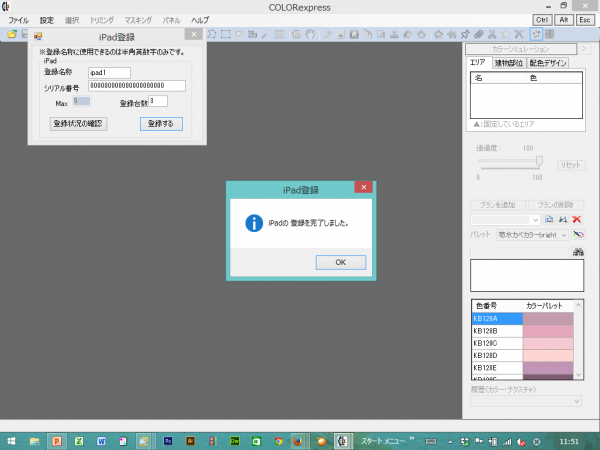Screen dimensions: 600x450
Task: Click the 登録状況の確認 button
Action: [x=78, y=124]
